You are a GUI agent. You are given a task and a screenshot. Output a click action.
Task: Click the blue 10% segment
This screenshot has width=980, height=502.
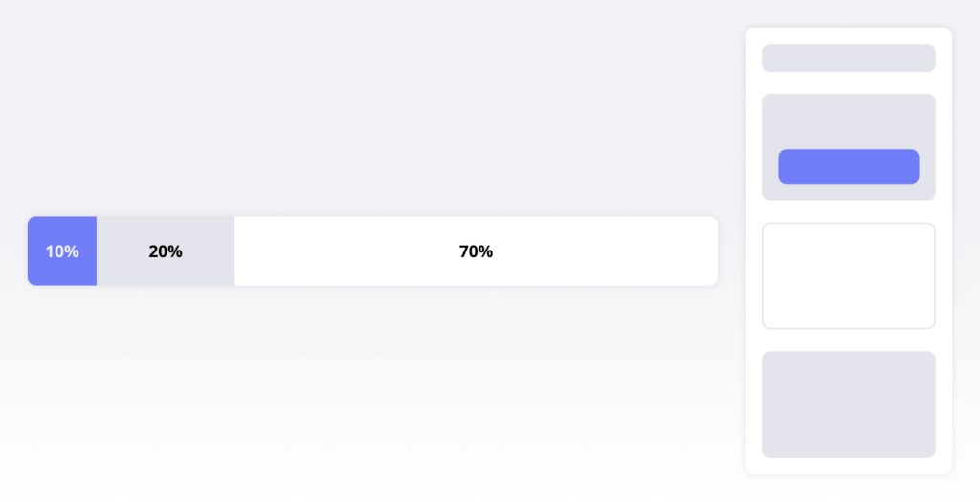click(62, 251)
